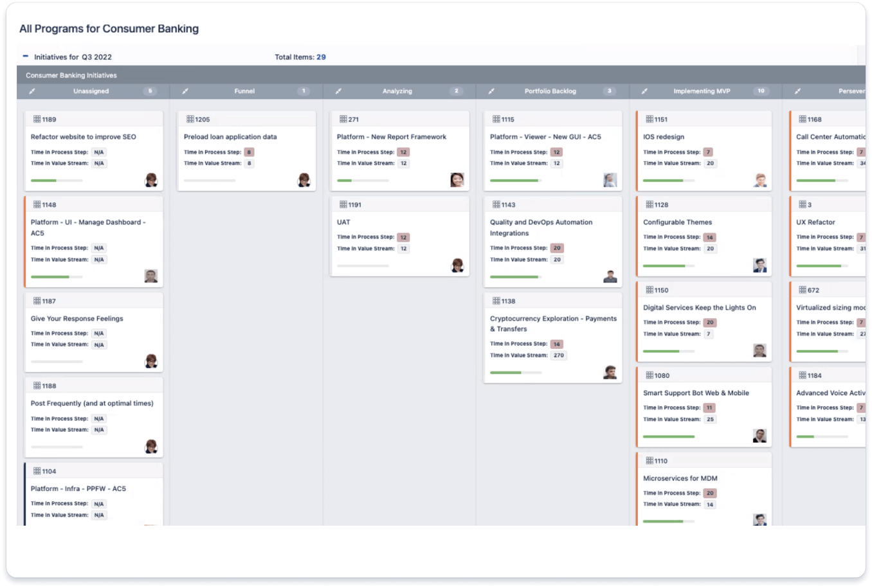
Task: Click the grid icon on card 1115
Action: tap(495, 119)
